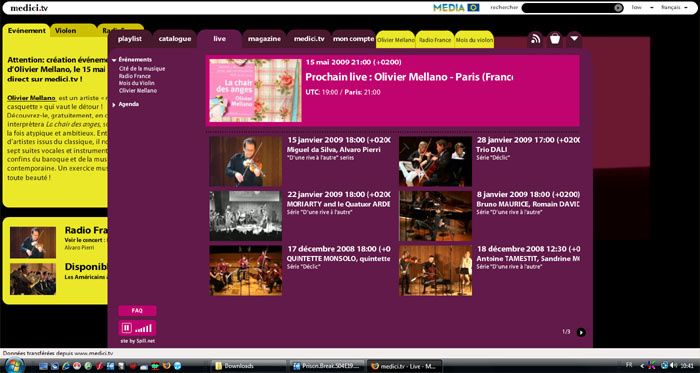Click 'Bruno MAURICE, Romain DAVID' title
The width and height of the screenshot is (700, 373).
528,204
